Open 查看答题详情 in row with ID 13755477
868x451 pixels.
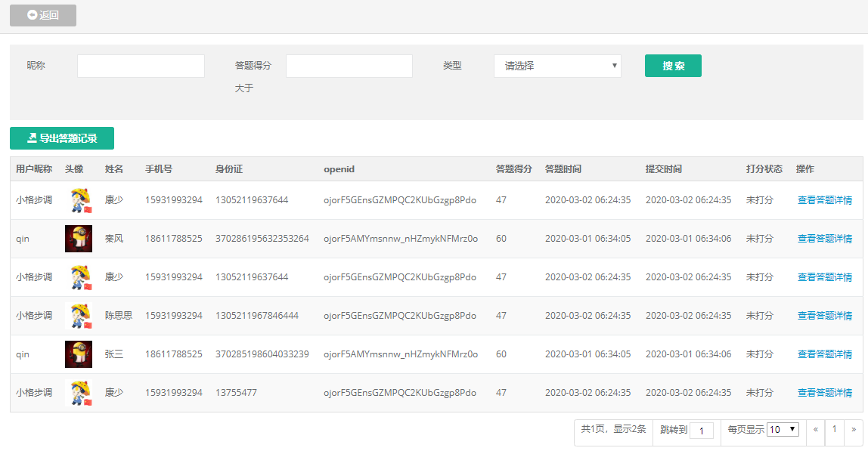click(824, 392)
